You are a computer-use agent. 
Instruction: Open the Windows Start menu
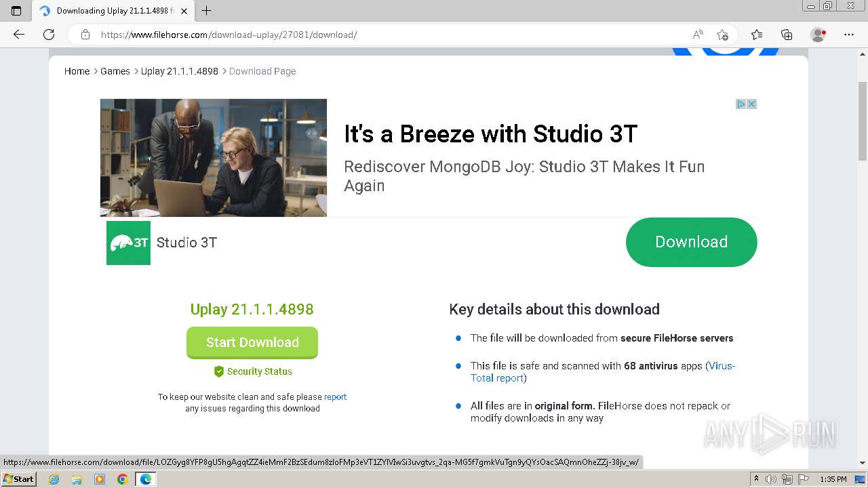click(x=18, y=479)
